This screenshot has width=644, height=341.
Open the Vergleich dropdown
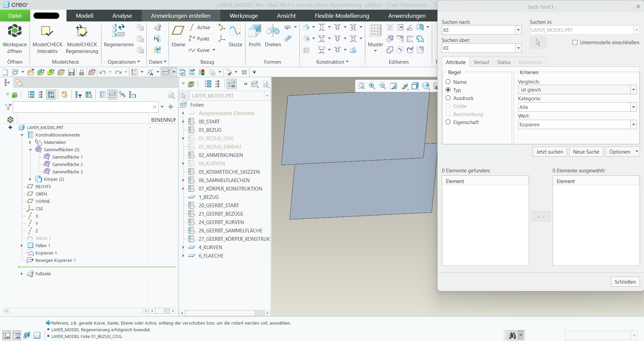(633, 90)
